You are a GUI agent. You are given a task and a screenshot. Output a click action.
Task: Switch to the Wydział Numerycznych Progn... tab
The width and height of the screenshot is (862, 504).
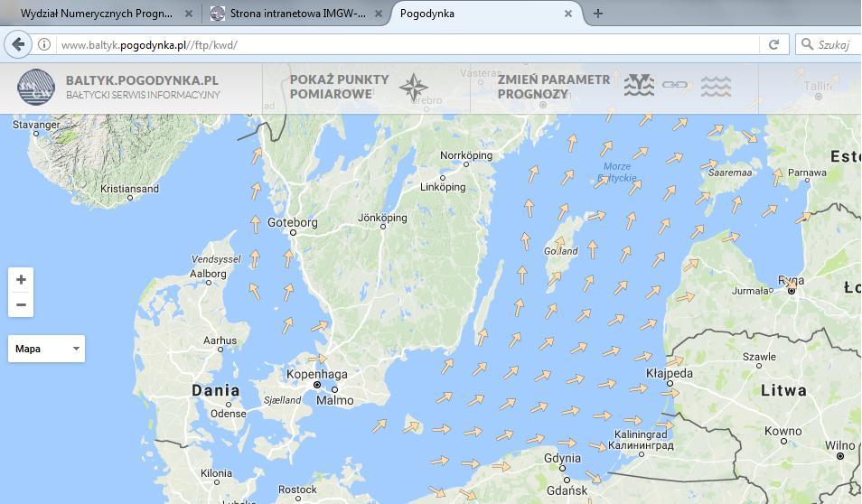click(x=97, y=14)
